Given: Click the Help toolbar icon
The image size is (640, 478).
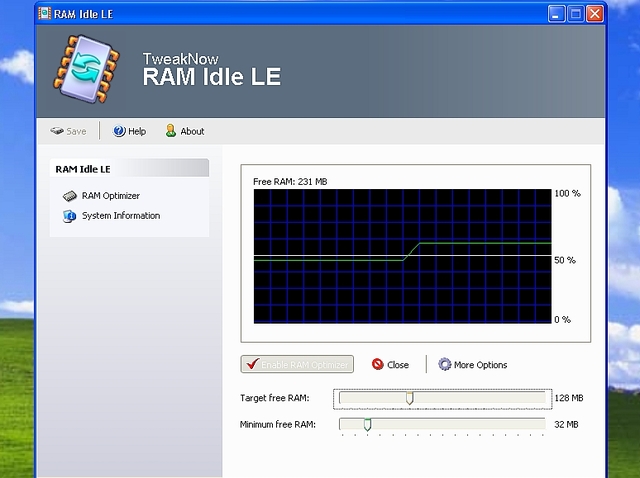Looking at the screenshot, I should [x=119, y=131].
